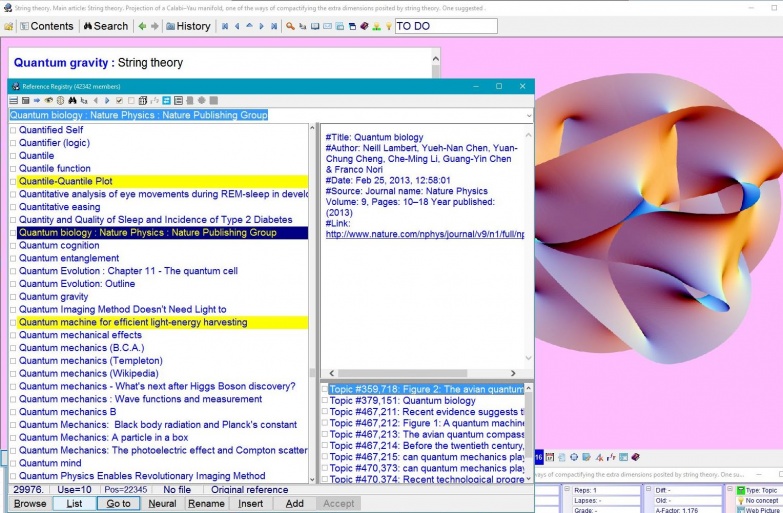The height and width of the screenshot is (513, 783).
Task: Click the Rename button
Action: [x=207, y=504]
